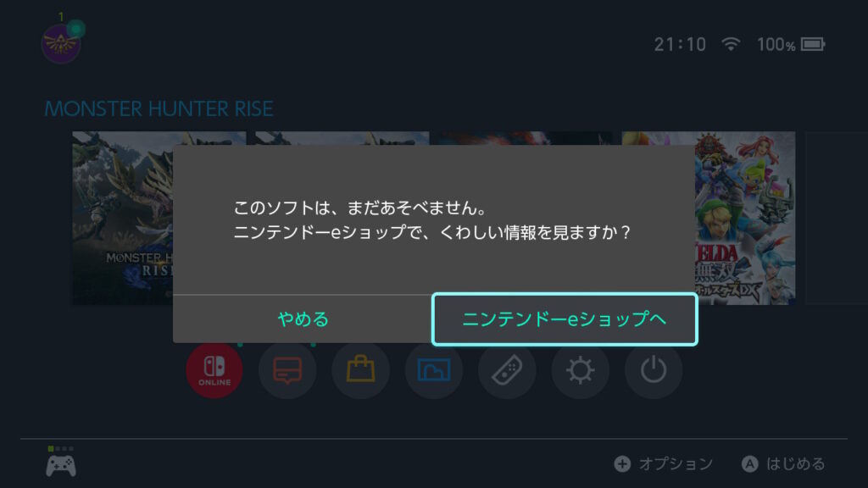Select the Monster Hunter Rise game tile

coord(122,218)
